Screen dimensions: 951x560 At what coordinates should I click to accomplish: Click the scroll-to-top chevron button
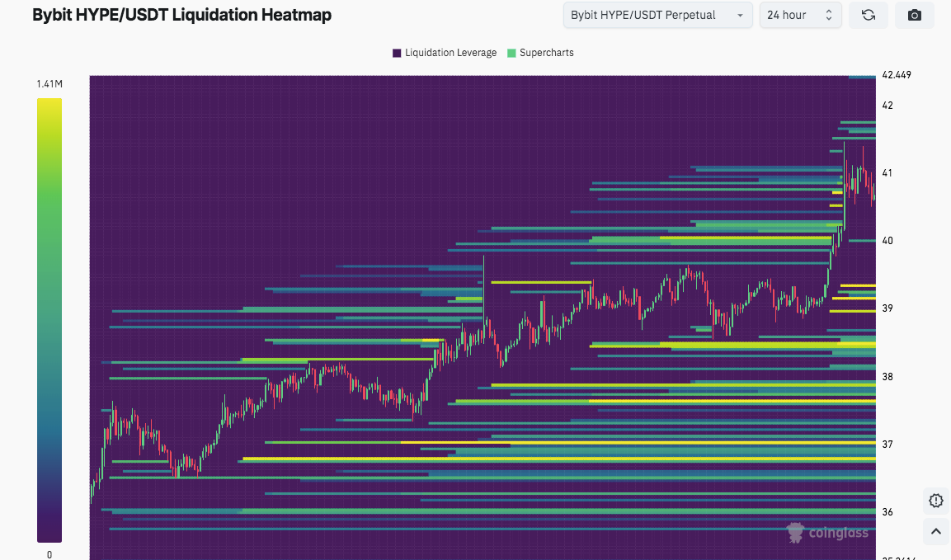tap(935, 532)
